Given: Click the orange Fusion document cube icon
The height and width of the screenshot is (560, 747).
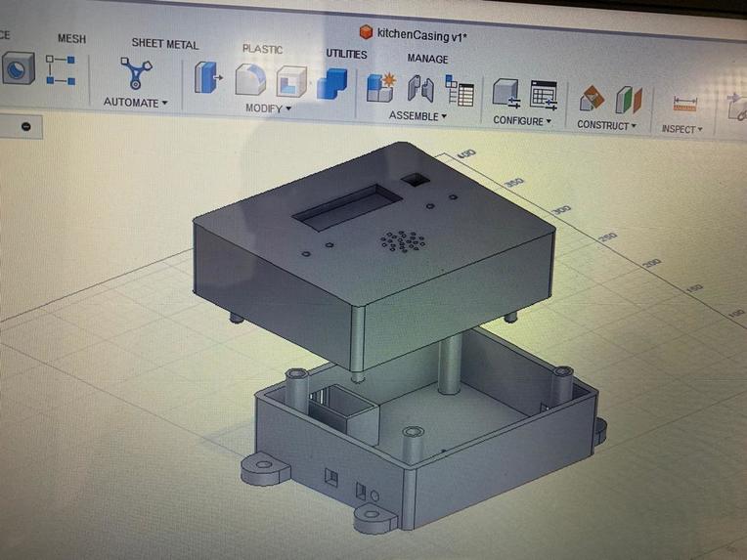Looking at the screenshot, I should tap(366, 32).
